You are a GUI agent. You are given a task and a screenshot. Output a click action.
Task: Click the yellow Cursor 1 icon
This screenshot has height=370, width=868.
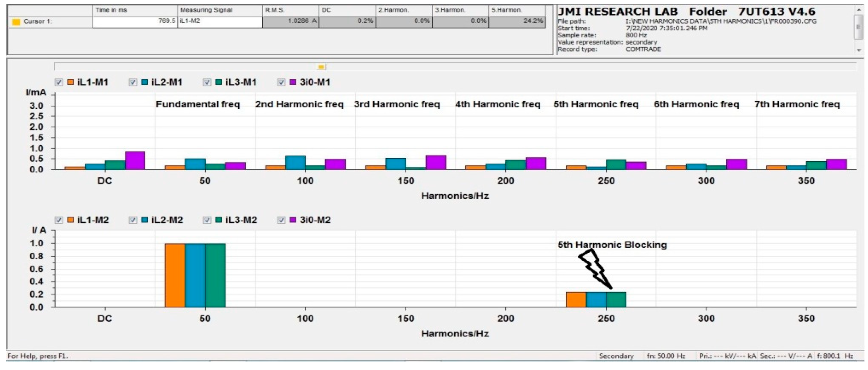coord(16,22)
